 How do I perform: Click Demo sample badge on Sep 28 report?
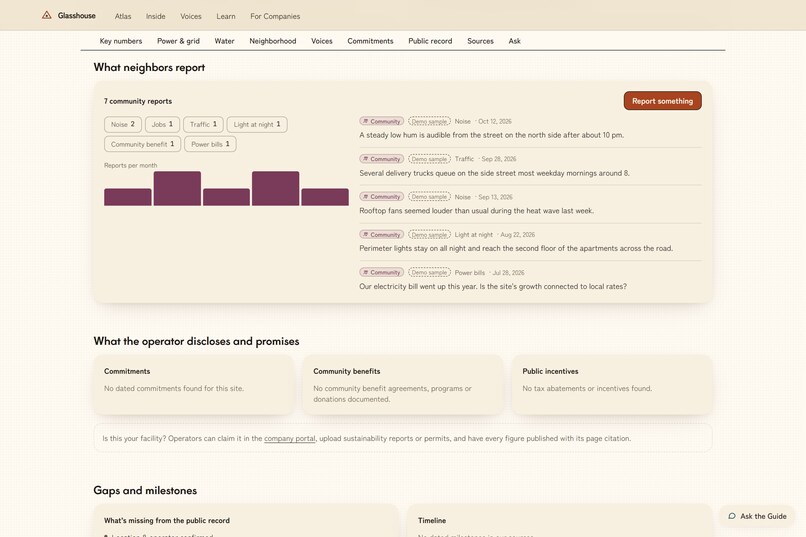(429, 159)
